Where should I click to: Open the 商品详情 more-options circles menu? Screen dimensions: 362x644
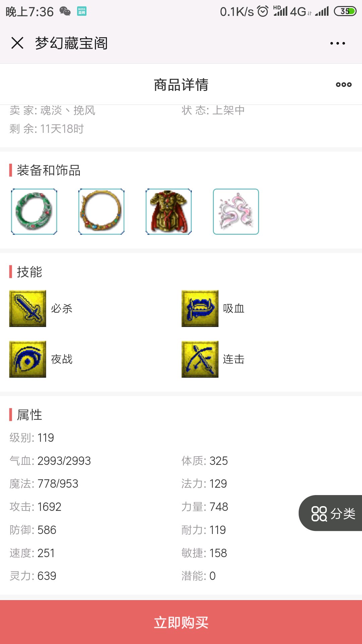(x=344, y=85)
